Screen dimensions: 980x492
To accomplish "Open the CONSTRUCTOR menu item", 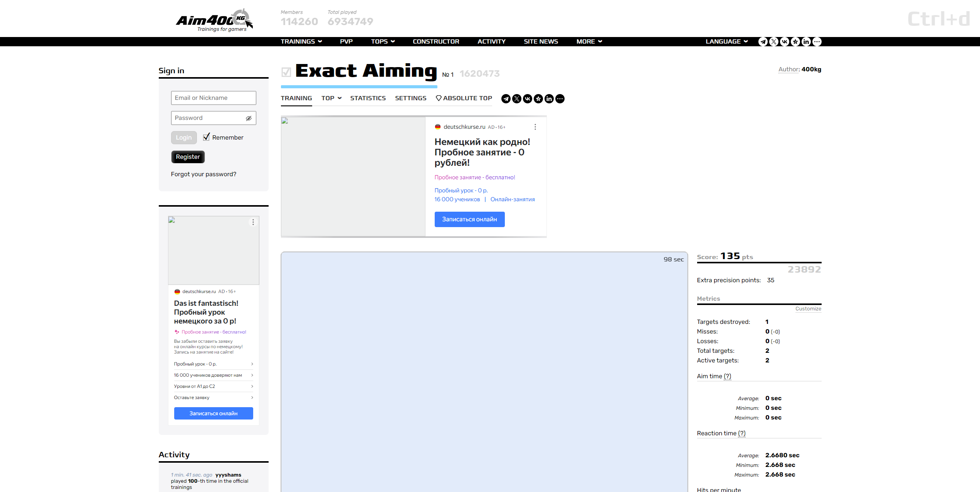I will click(436, 42).
